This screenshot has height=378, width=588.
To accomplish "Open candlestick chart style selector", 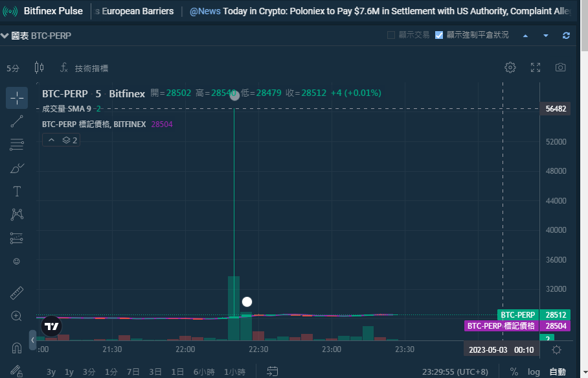I will [x=39, y=67].
